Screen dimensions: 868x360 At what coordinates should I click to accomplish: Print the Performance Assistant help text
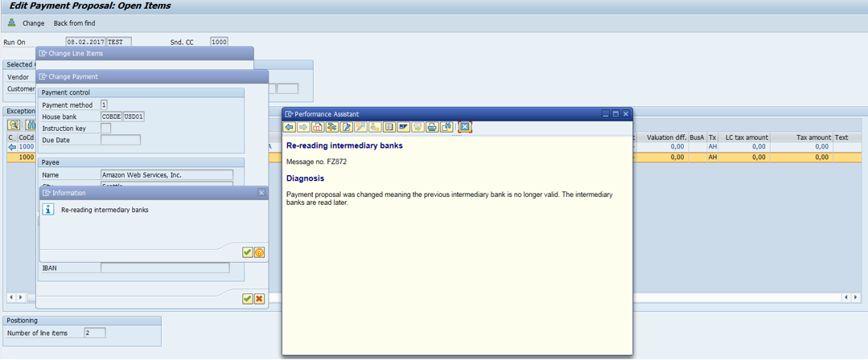click(x=432, y=128)
